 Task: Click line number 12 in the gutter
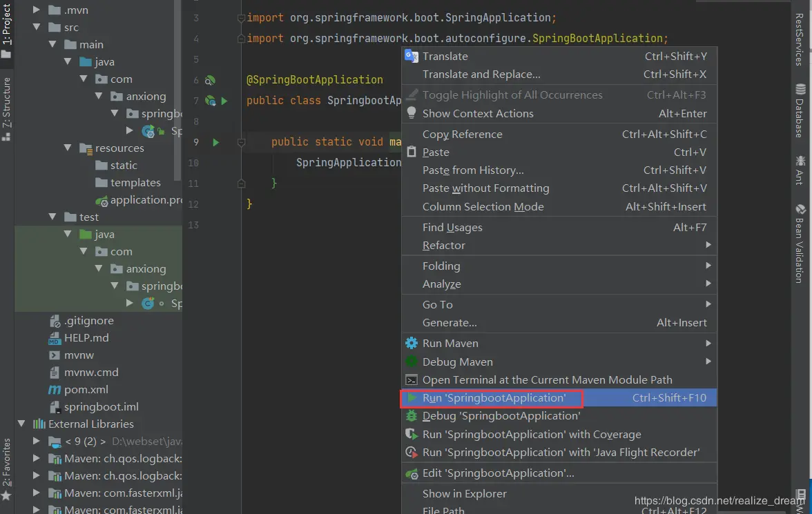[x=193, y=204]
